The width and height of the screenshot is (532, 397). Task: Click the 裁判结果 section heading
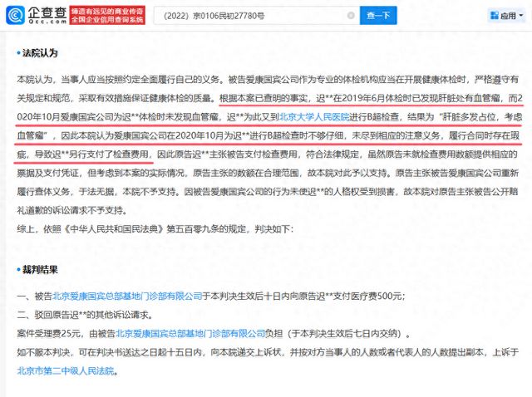40,270
